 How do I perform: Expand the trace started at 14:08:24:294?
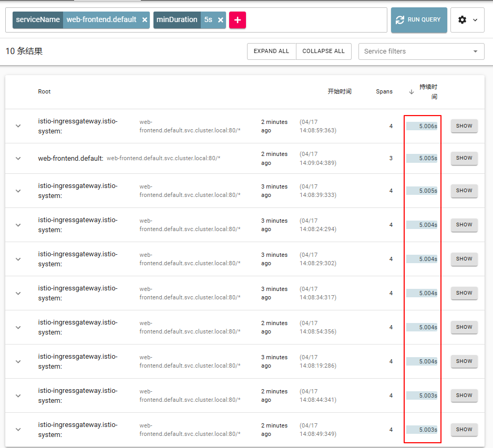tap(18, 225)
